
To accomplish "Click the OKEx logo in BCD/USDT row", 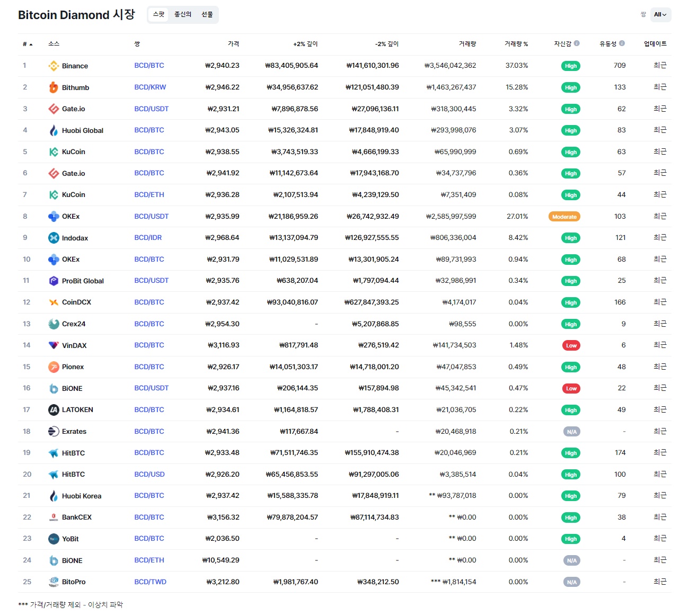I will [54, 216].
